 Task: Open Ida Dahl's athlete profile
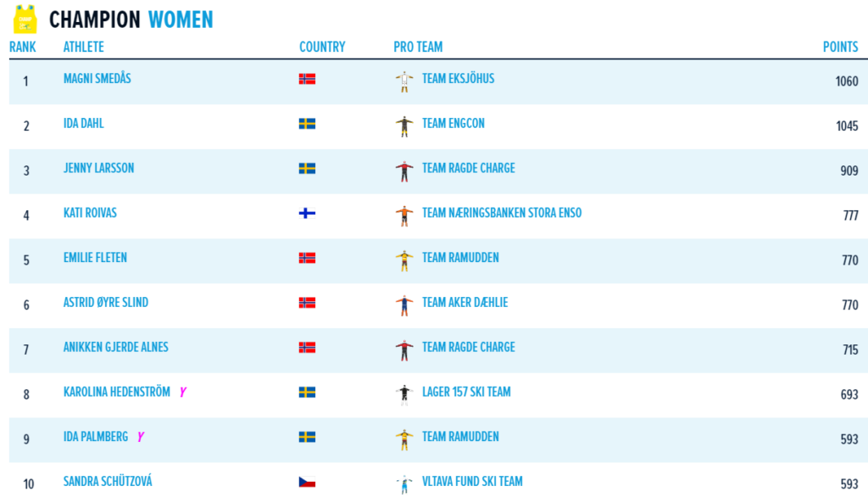pyautogui.click(x=84, y=124)
